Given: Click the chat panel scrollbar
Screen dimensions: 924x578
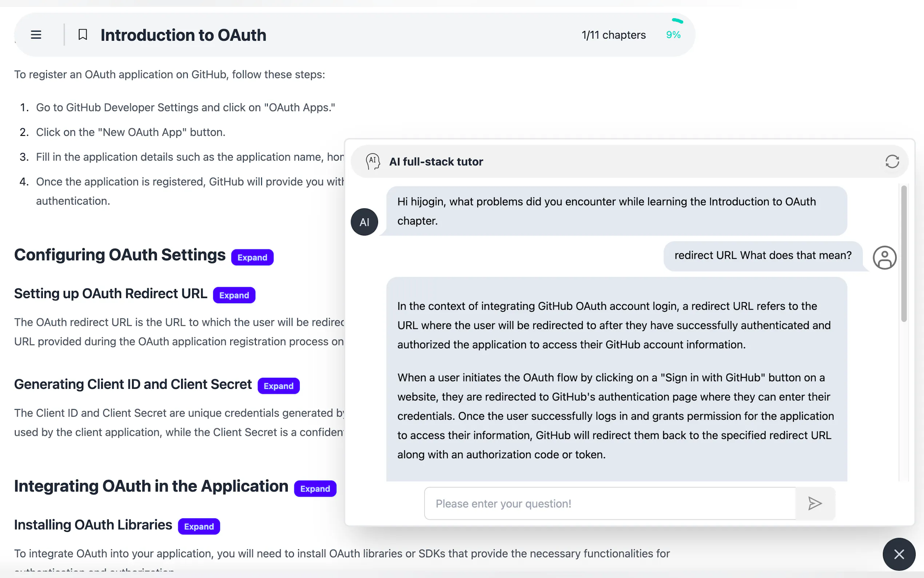Looking at the screenshot, I should [903, 254].
